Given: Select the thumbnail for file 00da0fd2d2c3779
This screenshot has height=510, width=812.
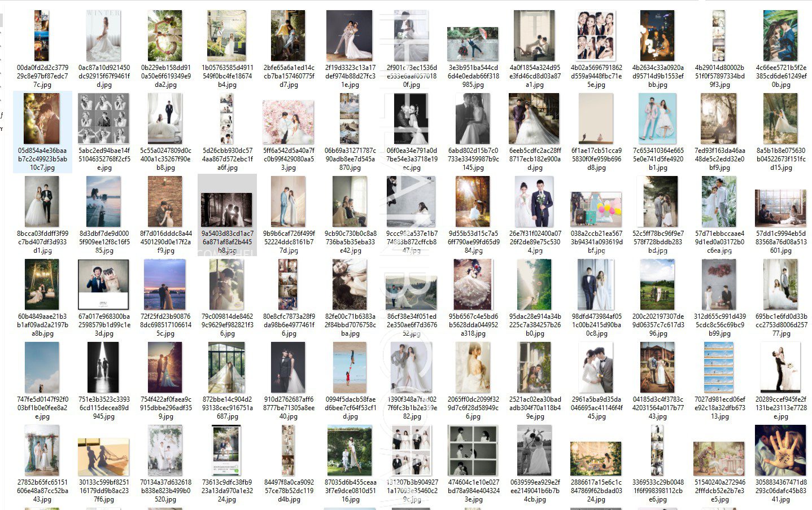Looking at the screenshot, I should (x=42, y=36).
